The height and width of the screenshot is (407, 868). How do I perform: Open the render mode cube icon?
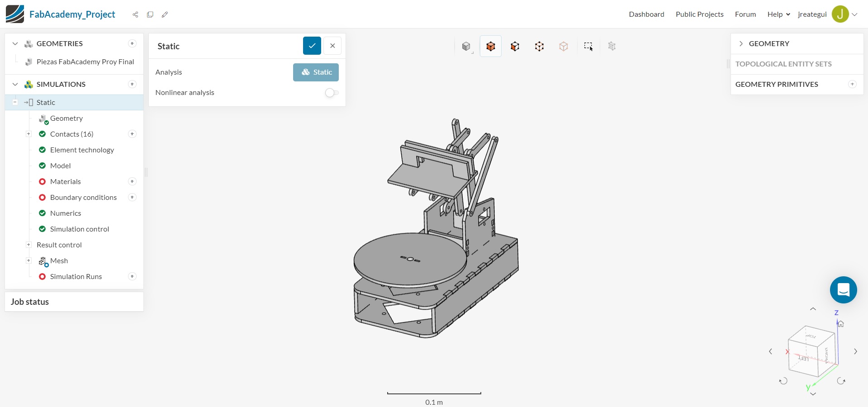[466, 46]
